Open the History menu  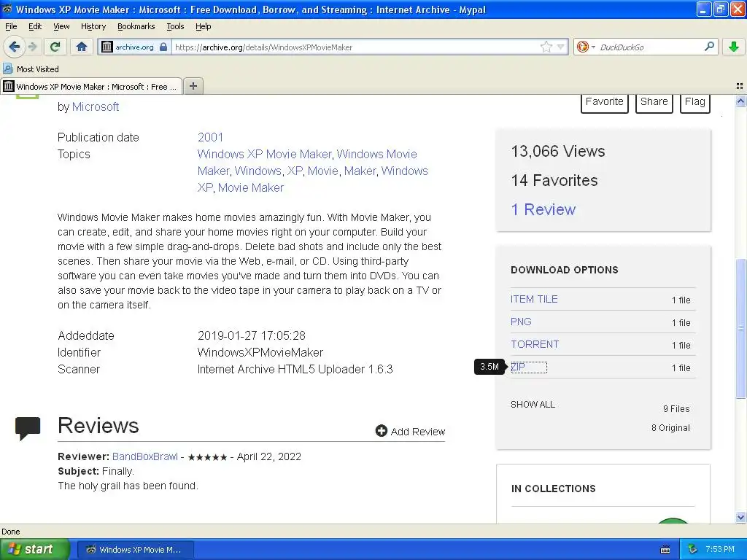click(93, 26)
